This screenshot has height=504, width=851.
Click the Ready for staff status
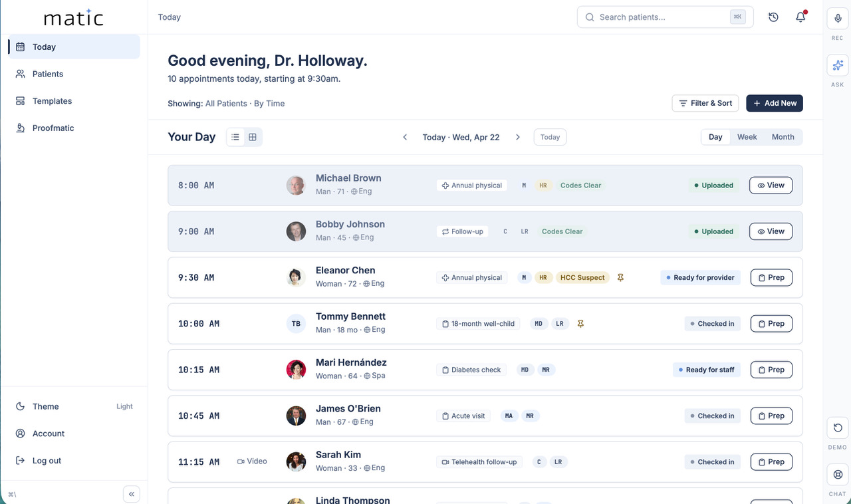coord(705,370)
